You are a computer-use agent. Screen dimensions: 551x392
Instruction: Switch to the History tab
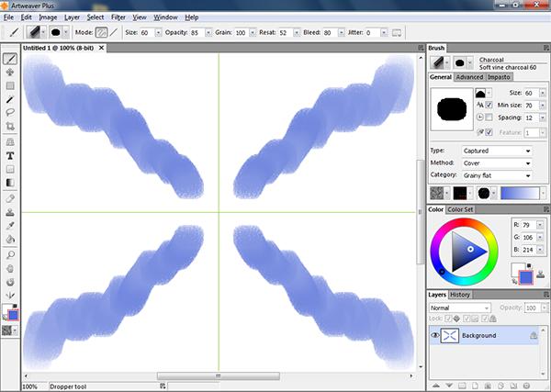[x=461, y=294]
